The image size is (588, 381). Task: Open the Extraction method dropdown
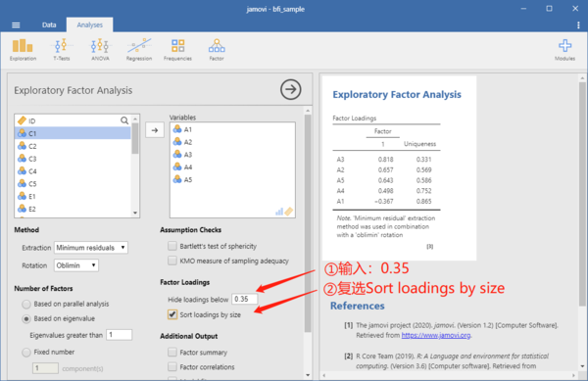91,248
